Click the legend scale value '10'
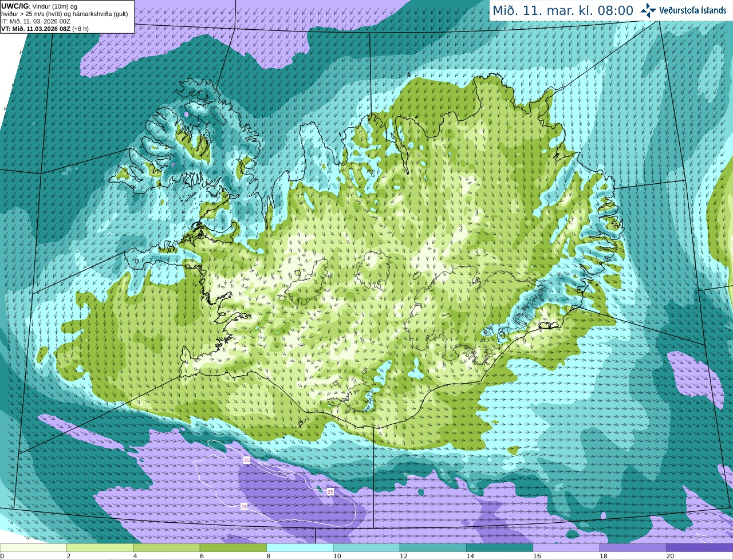 click(x=337, y=556)
